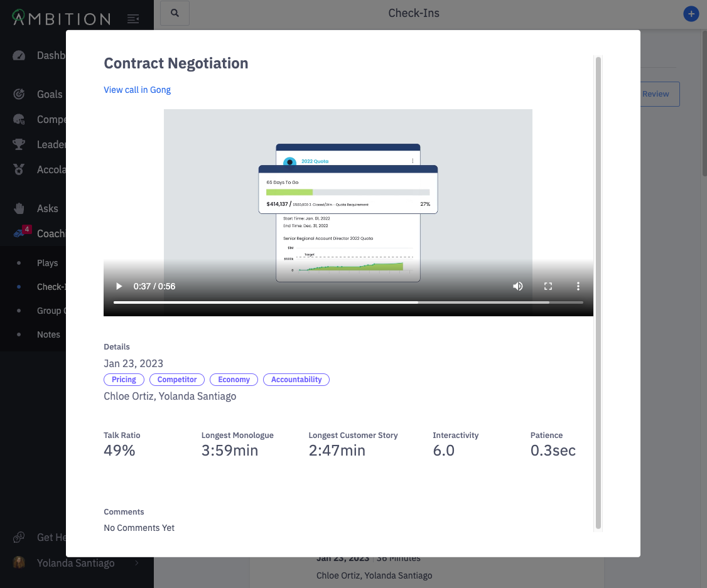707x588 pixels.
Task: Open the search button in top bar
Action: [175, 13]
